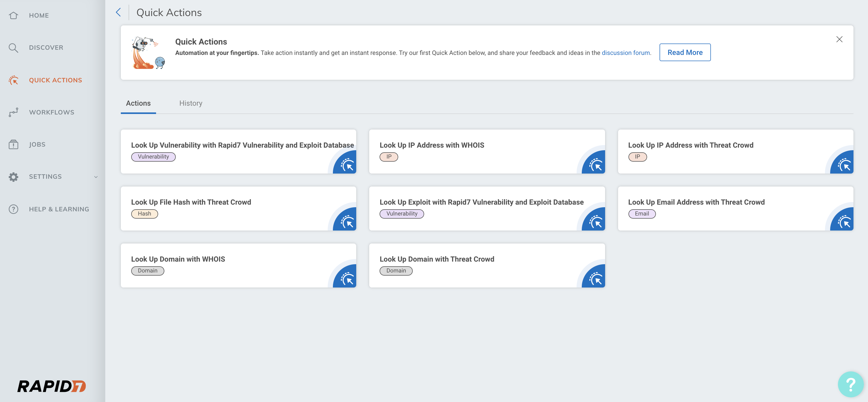The height and width of the screenshot is (402, 868).
Task: Open Look Up File Hash with Threat Crowd
Action: [191, 202]
